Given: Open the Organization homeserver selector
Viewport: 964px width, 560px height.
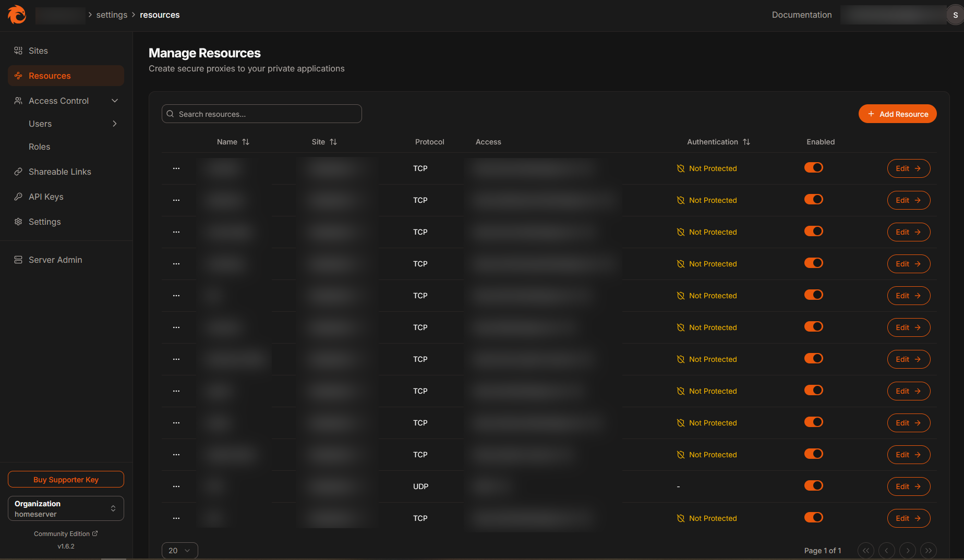Looking at the screenshot, I should (66, 508).
